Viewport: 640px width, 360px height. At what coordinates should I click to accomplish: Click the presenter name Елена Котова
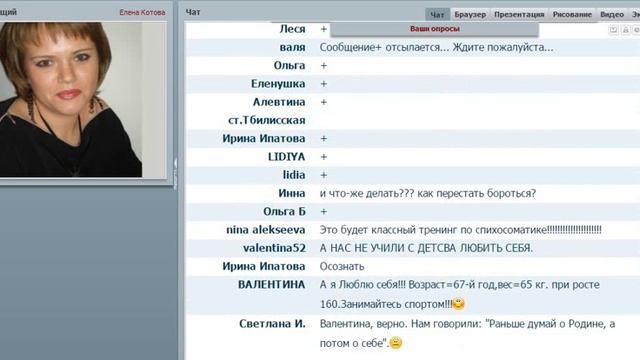[142, 13]
